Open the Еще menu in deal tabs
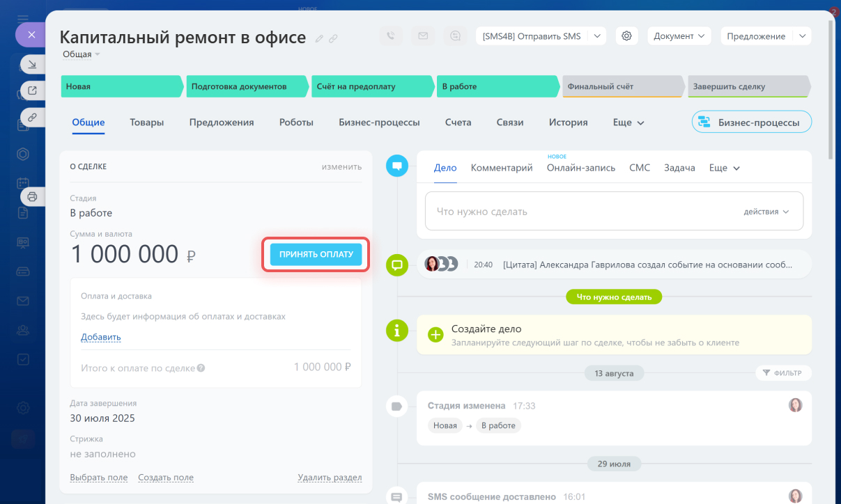The image size is (841, 504). pyautogui.click(x=628, y=123)
